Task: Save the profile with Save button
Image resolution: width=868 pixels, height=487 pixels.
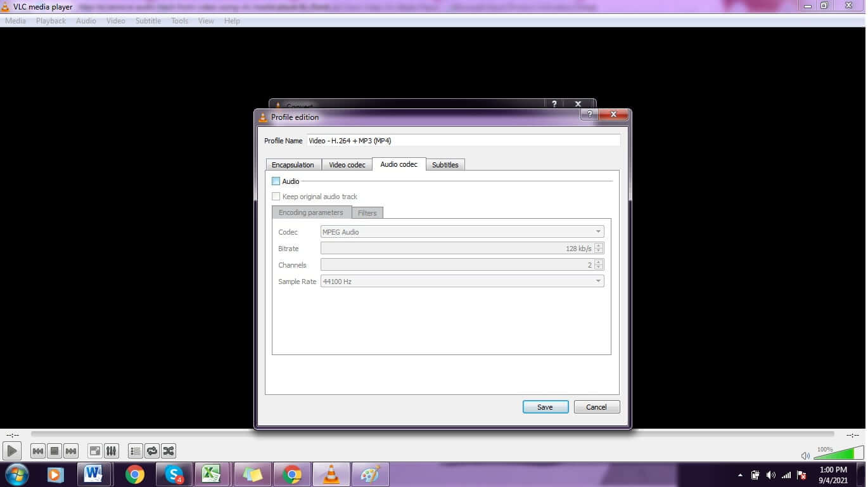Action: coord(546,407)
